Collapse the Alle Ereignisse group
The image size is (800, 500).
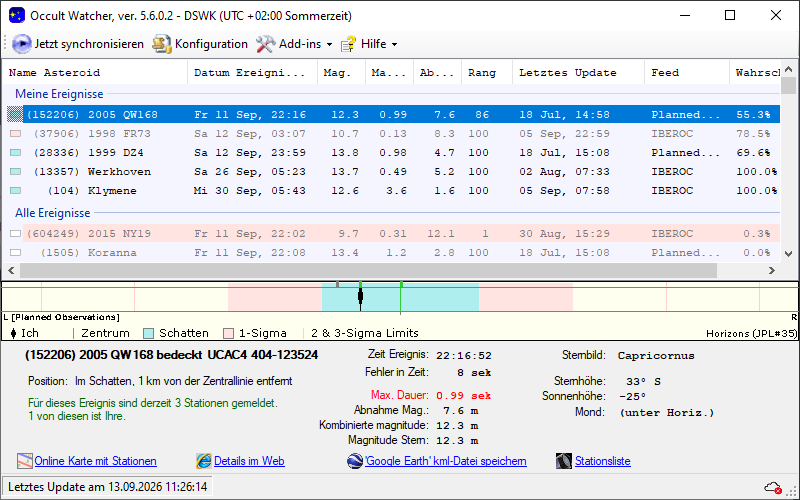pos(53,213)
